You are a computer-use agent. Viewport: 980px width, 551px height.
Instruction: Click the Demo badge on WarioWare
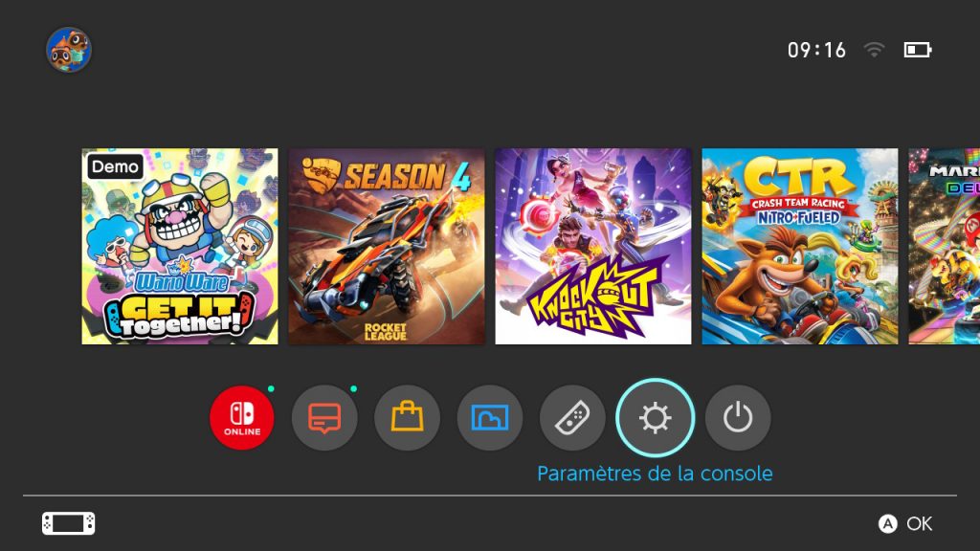pyautogui.click(x=115, y=166)
